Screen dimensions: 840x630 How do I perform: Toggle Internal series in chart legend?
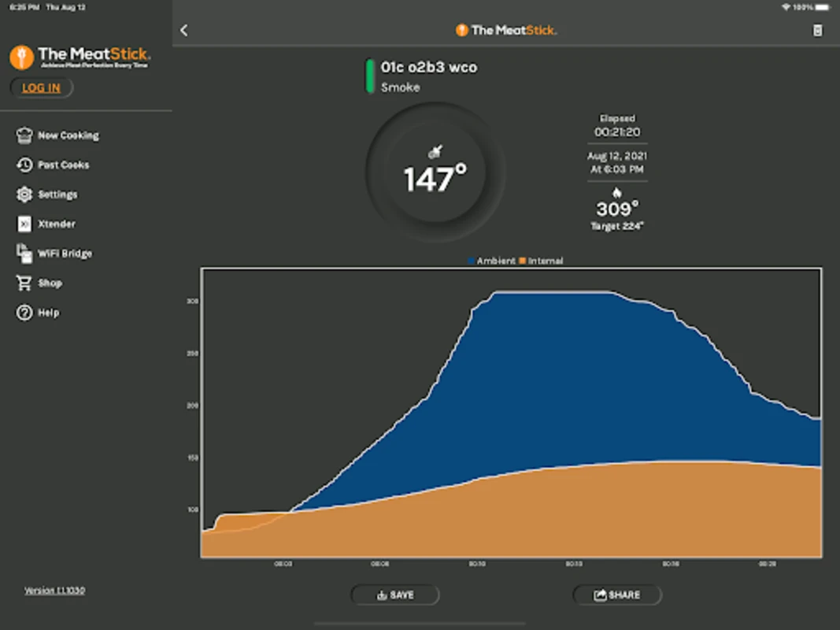coord(541,261)
